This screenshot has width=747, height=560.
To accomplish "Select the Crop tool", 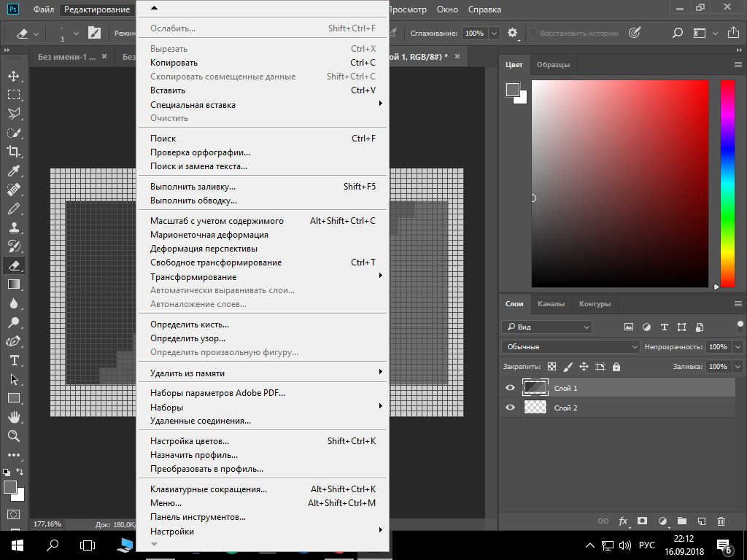I will pyautogui.click(x=13, y=152).
